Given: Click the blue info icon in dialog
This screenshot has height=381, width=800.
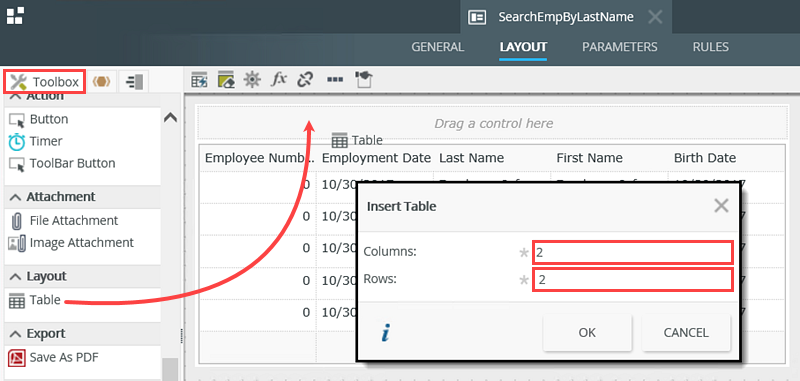Looking at the screenshot, I should point(386,334).
